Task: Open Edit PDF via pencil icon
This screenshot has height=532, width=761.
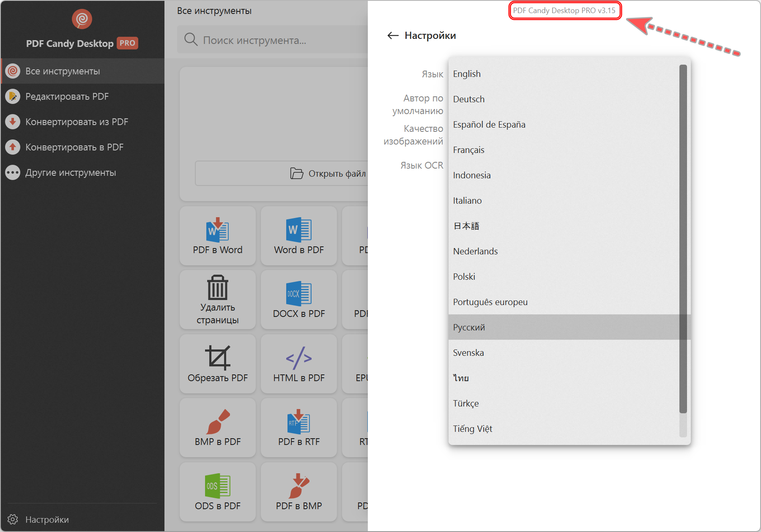Action: [x=13, y=96]
